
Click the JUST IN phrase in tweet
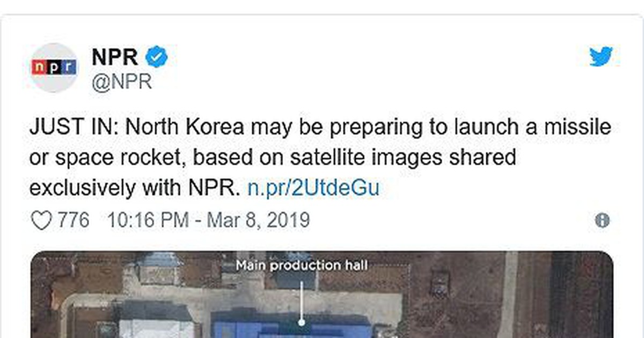[x=75, y=128]
